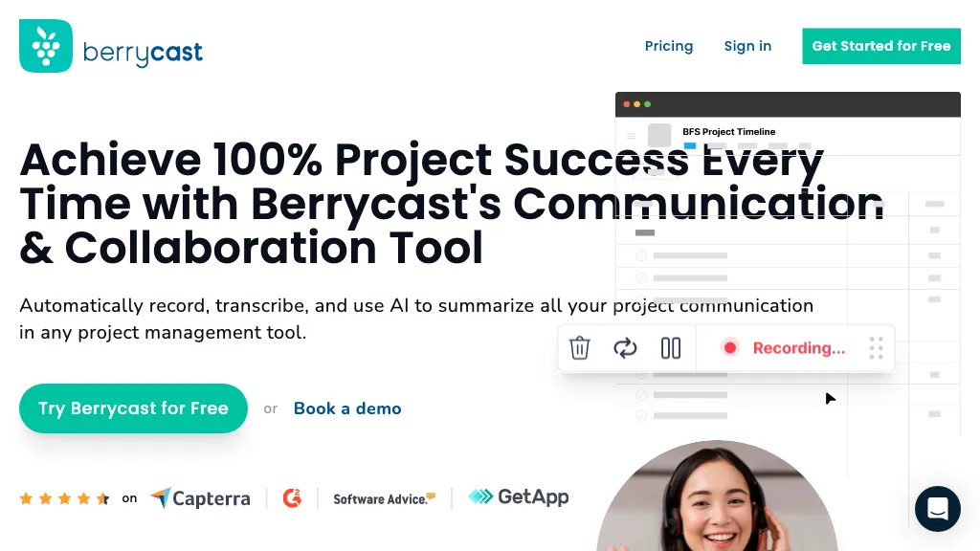Restart recording using the circular arrow icon
The height and width of the screenshot is (551, 980).
[x=625, y=347]
